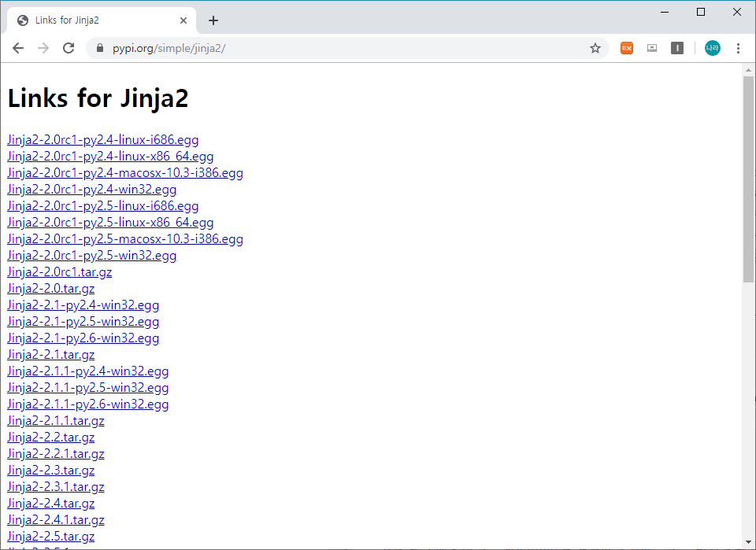The height and width of the screenshot is (550, 756).
Task: Close the Links for Jinja2 tab
Action: 183,20
